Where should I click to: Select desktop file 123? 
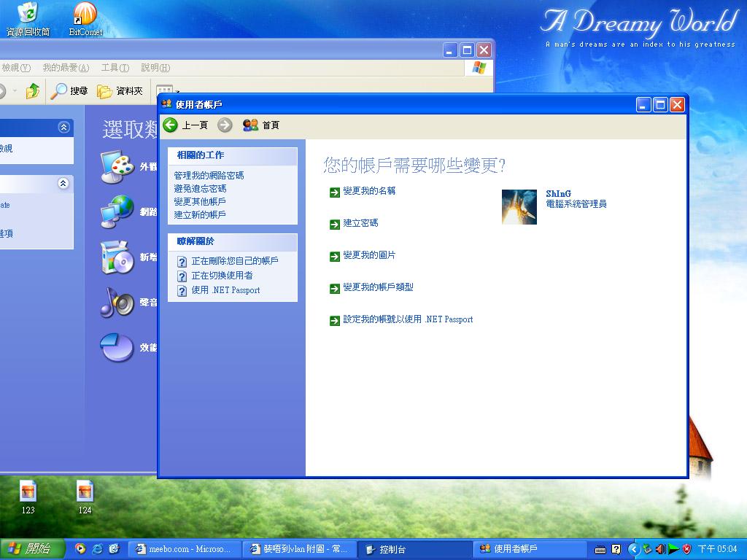pos(28,497)
